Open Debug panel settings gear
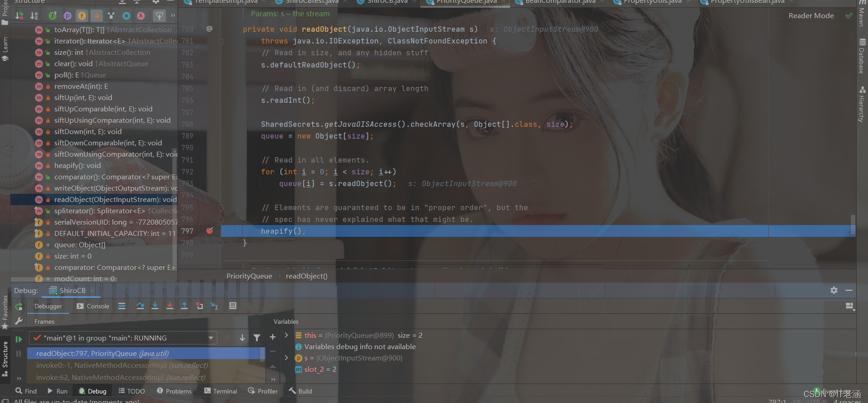868x403 pixels. pyautogui.click(x=834, y=290)
